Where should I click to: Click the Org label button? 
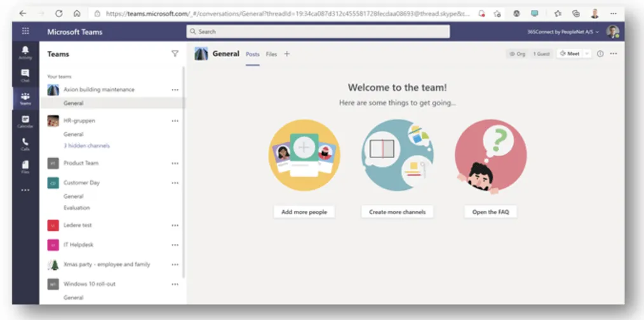click(x=518, y=54)
